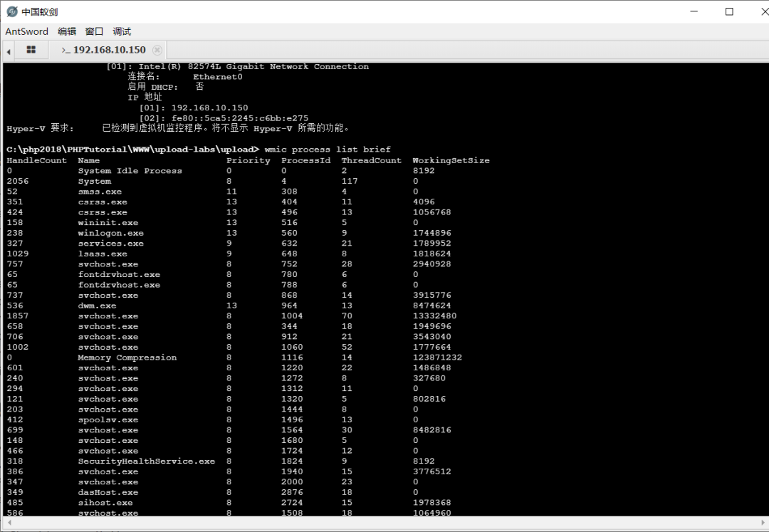The width and height of the screenshot is (769, 532).
Task: Click the Hyper-V 要求 label
Action: 40,128
